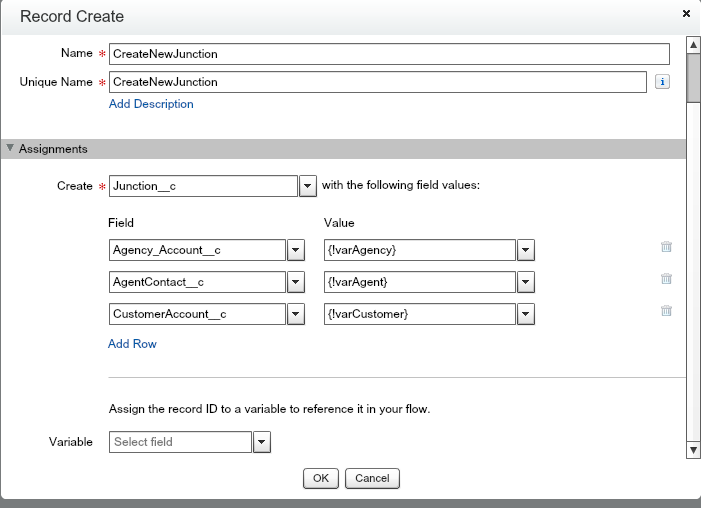
Task: Click the Add Row link
Action: pyautogui.click(x=132, y=344)
